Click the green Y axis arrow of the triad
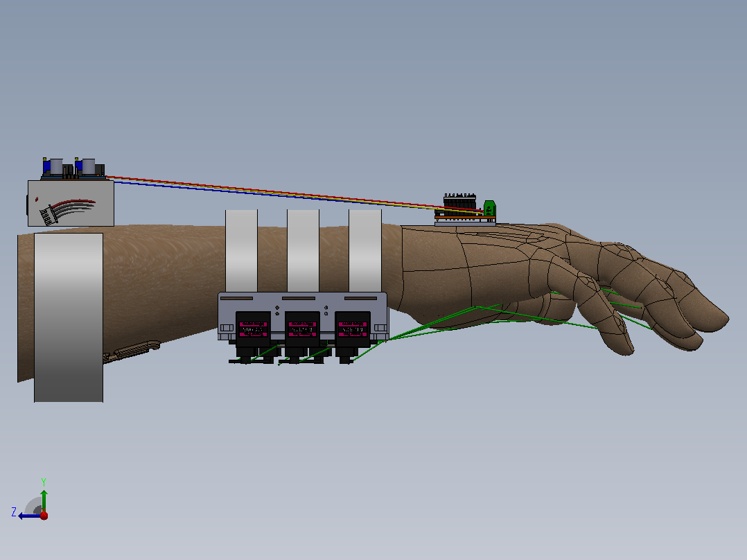The image size is (747, 560). pyautogui.click(x=44, y=500)
